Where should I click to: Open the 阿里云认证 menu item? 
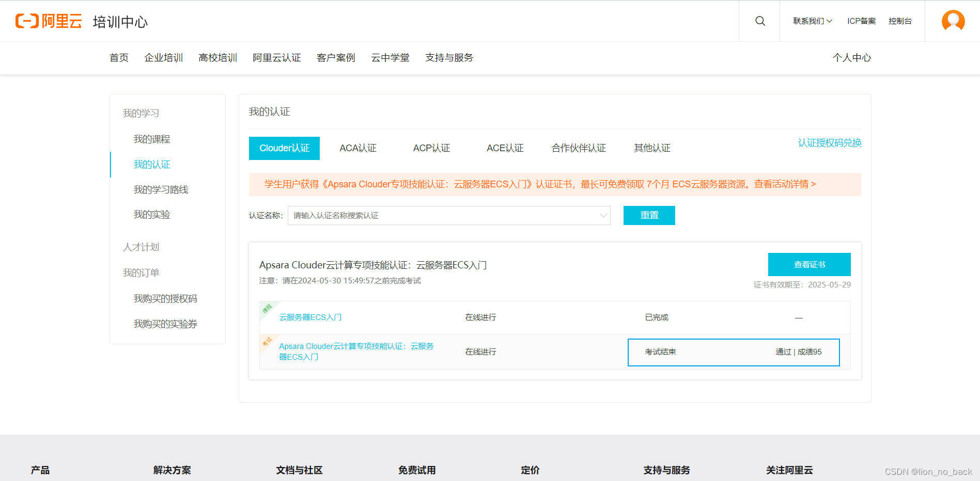pyautogui.click(x=277, y=58)
